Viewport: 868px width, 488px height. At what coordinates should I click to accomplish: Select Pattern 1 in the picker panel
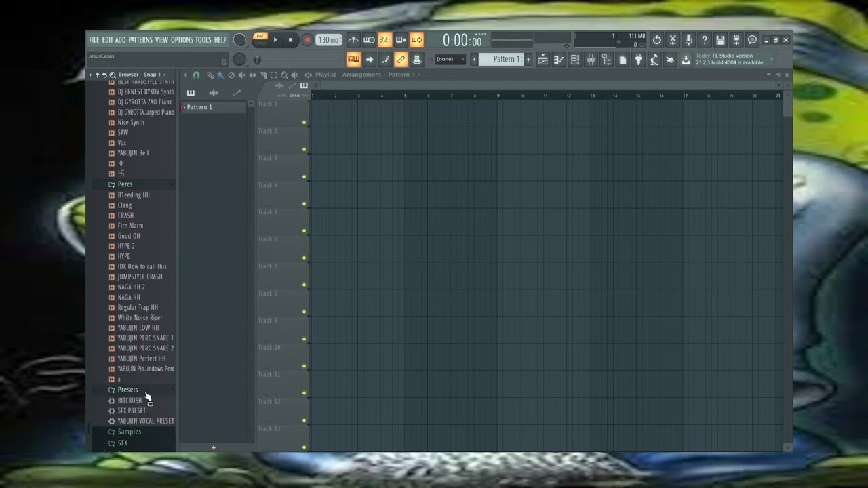click(x=213, y=107)
